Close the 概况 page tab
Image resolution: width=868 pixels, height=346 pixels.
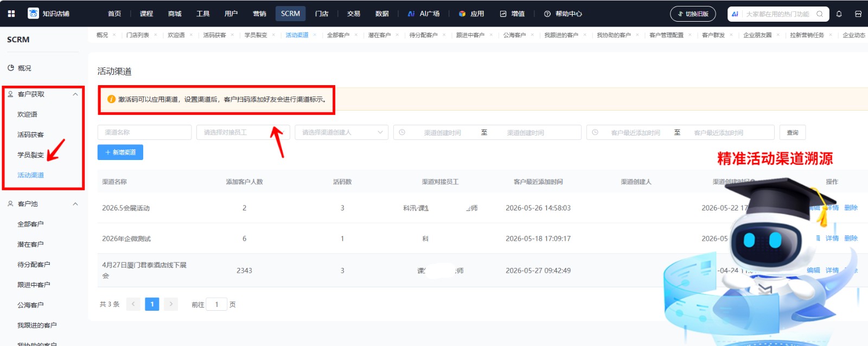[x=114, y=35]
